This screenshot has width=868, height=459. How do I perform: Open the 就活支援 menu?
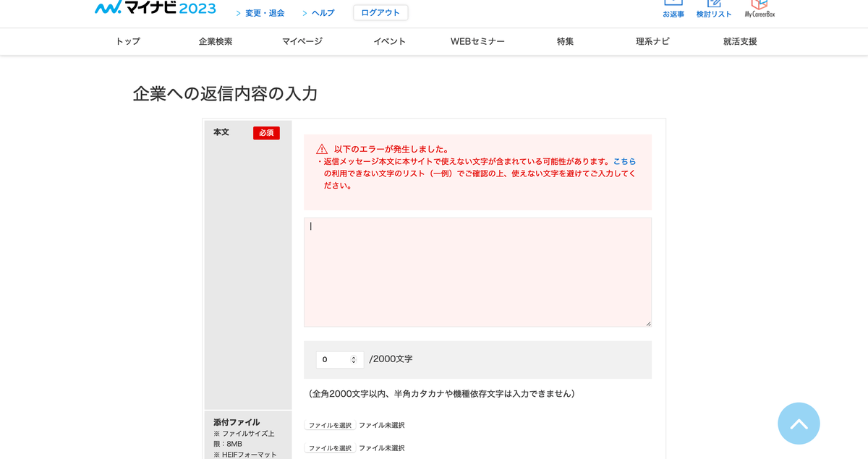pos(740,41)
